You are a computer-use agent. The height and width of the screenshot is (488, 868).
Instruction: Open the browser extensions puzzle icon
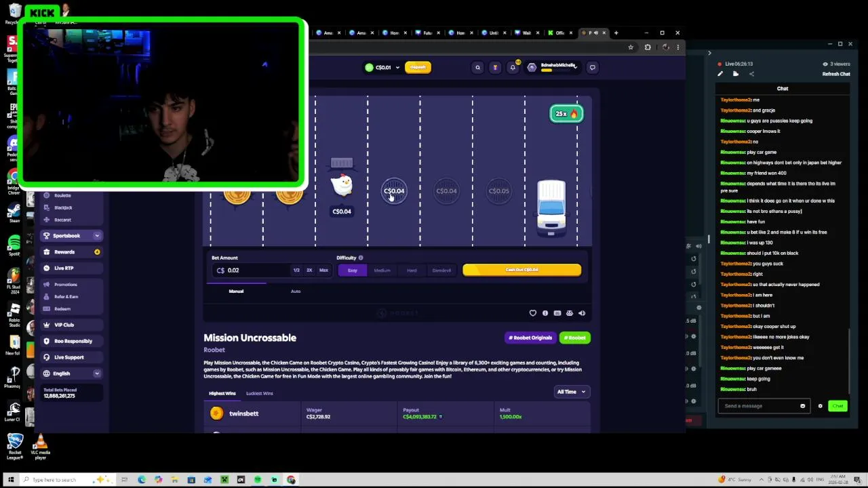(648, 47)
